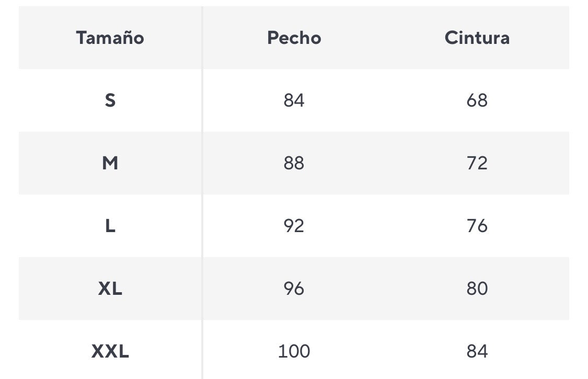
Task: Click the empty header area right of Cintura
Action: pyautogui.click(x=544, y=38)
